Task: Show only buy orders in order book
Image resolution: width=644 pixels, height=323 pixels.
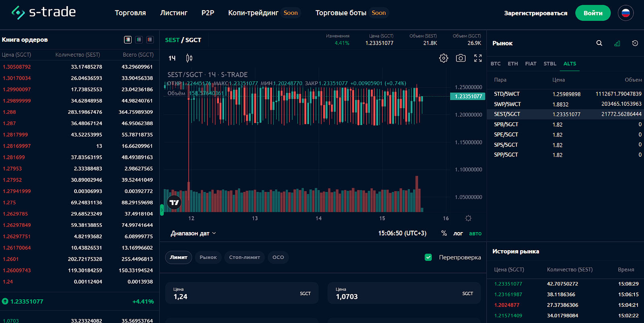Action: [139, 39]
